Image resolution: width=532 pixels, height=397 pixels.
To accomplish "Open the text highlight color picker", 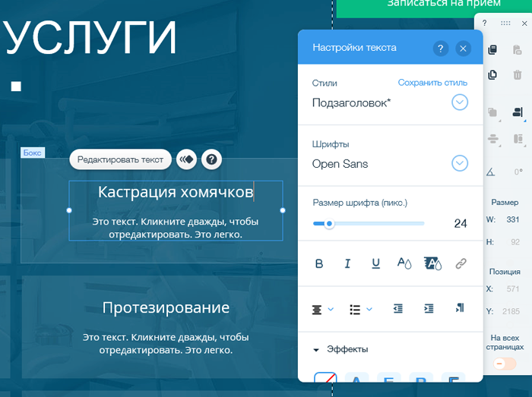I will [433, 263].
